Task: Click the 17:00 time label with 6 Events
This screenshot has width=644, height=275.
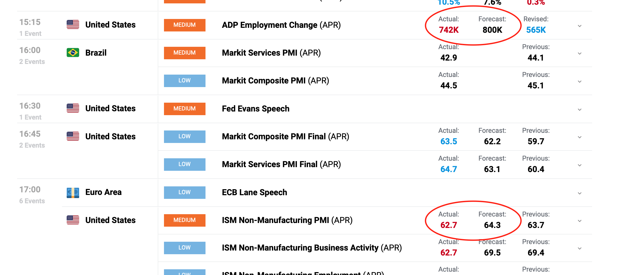Action: pyautogui.click(x=30, y=189)
